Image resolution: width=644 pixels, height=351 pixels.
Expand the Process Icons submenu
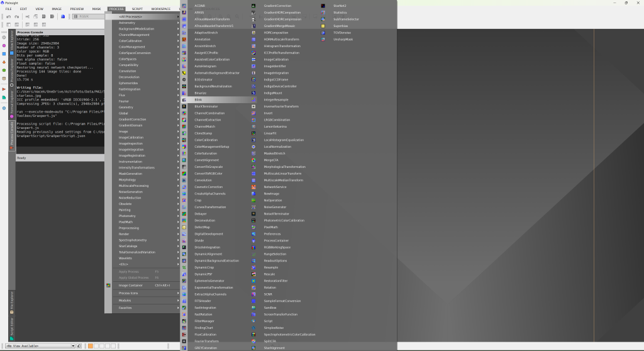click(x=142, y=293)
